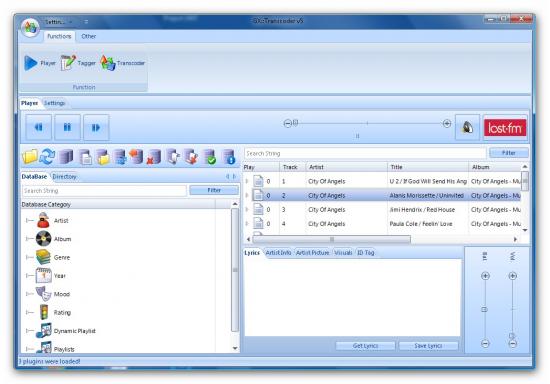The width and height of the screenshot is (550, 384).
Task: Click Filter button in the DataBase panel
Action: pyautogui.click(x=214, y=190)
